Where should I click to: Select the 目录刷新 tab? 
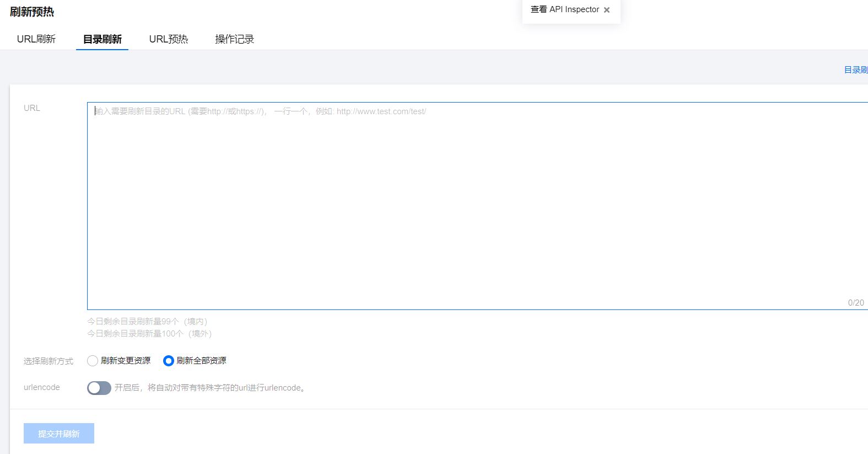point(103,39)
